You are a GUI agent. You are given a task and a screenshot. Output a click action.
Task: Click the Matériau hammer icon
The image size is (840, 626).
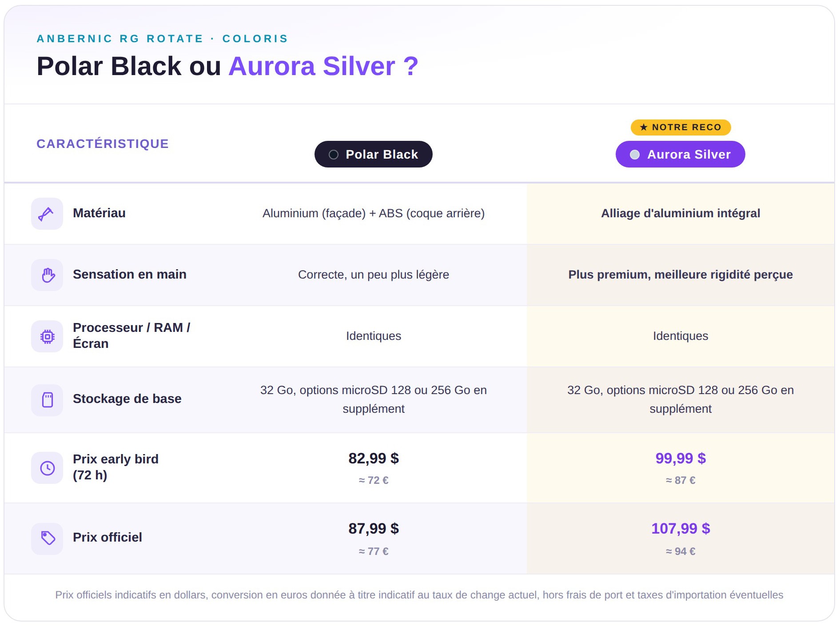[47, 214]
